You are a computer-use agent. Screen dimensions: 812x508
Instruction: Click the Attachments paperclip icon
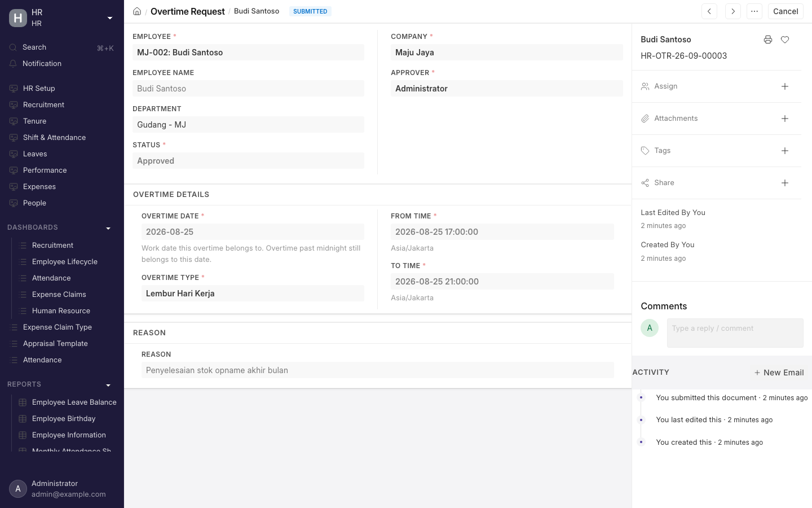pyautogui.click(x=645, y=119)
